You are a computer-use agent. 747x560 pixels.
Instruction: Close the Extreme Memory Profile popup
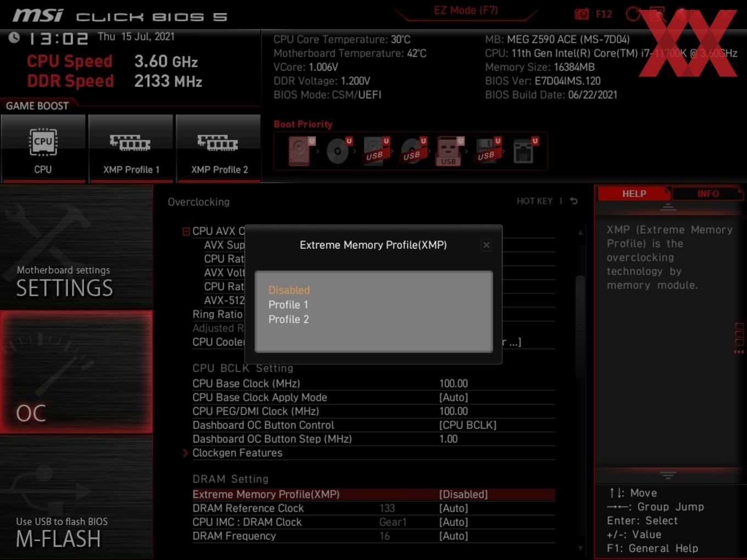pos(486,245)
